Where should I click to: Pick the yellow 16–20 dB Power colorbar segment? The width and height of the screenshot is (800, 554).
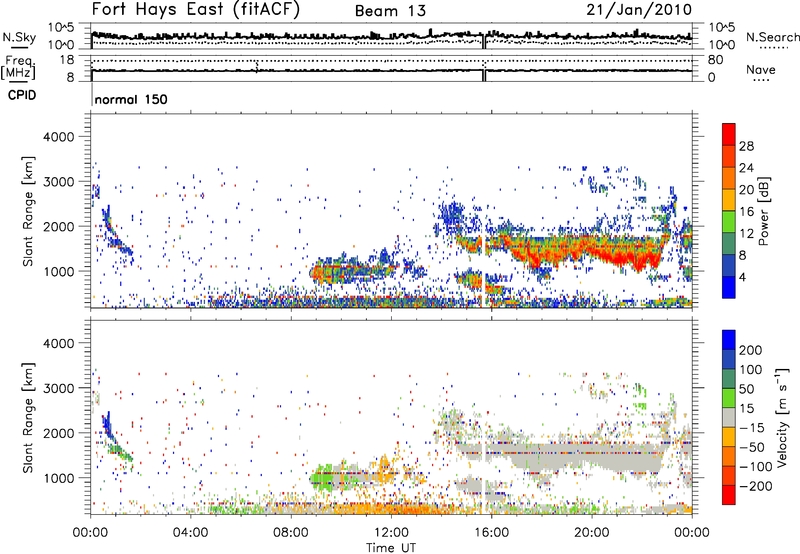(x=729, y=200)
